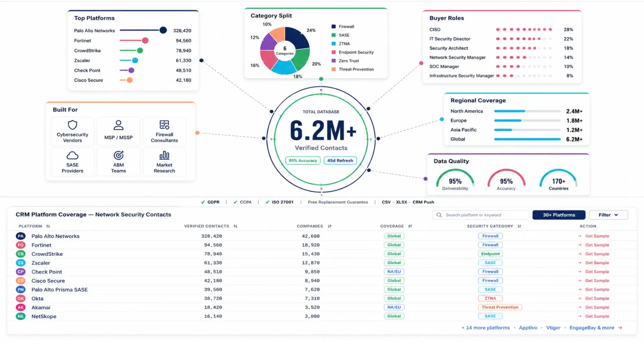Click the SASE legend color square

click(x=334, y=35)
